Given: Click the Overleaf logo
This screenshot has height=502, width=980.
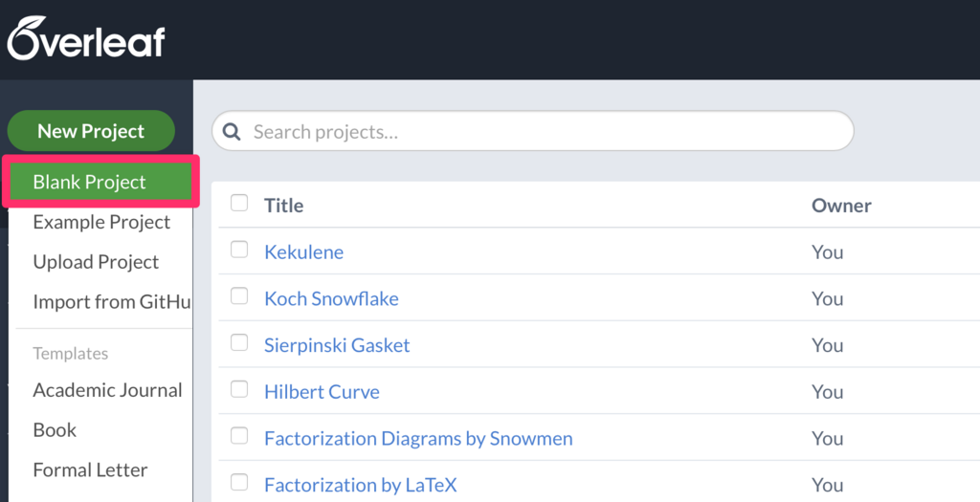Looking at the screenshot, I should click(87, 39).
